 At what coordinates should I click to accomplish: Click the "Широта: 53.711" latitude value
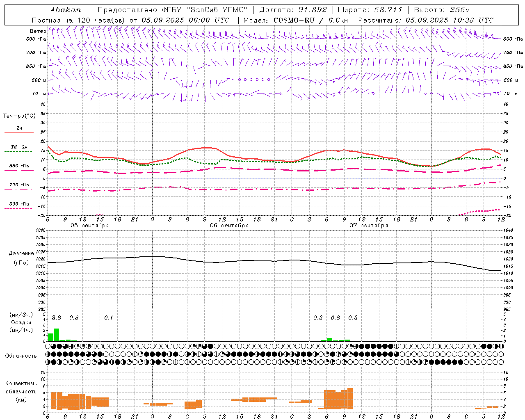370,9
